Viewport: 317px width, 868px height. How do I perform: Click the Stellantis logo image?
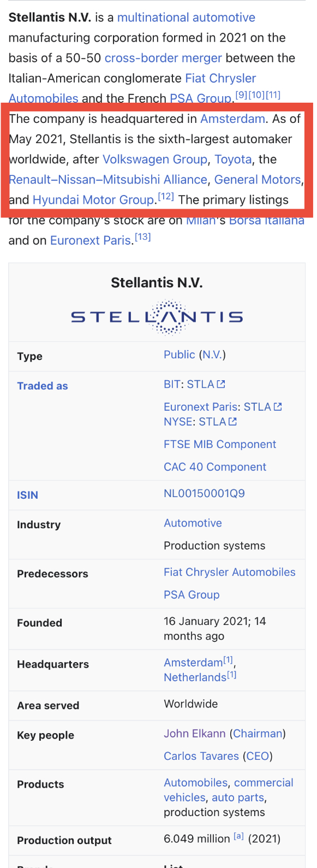coord(157,317)
